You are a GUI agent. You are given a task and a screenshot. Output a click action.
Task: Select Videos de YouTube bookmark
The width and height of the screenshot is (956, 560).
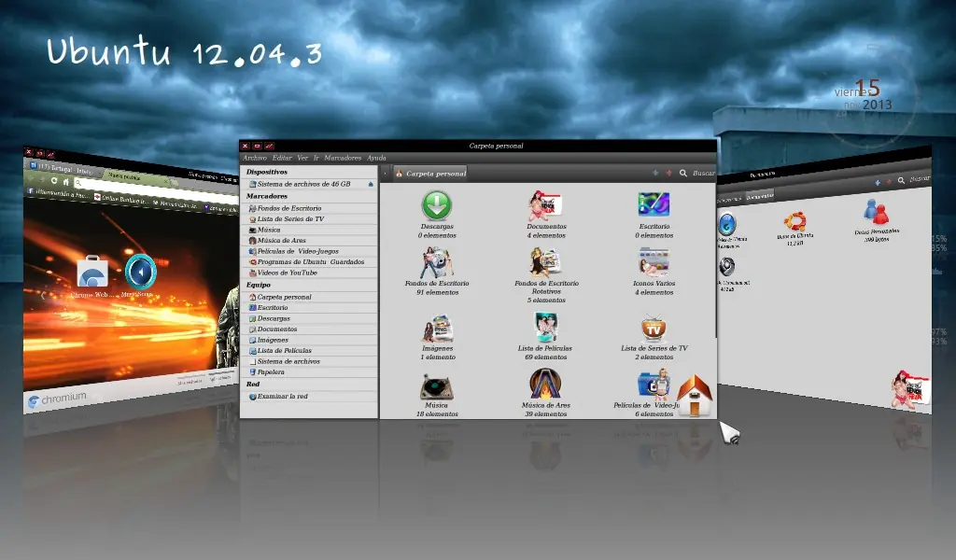click(308, 273)
